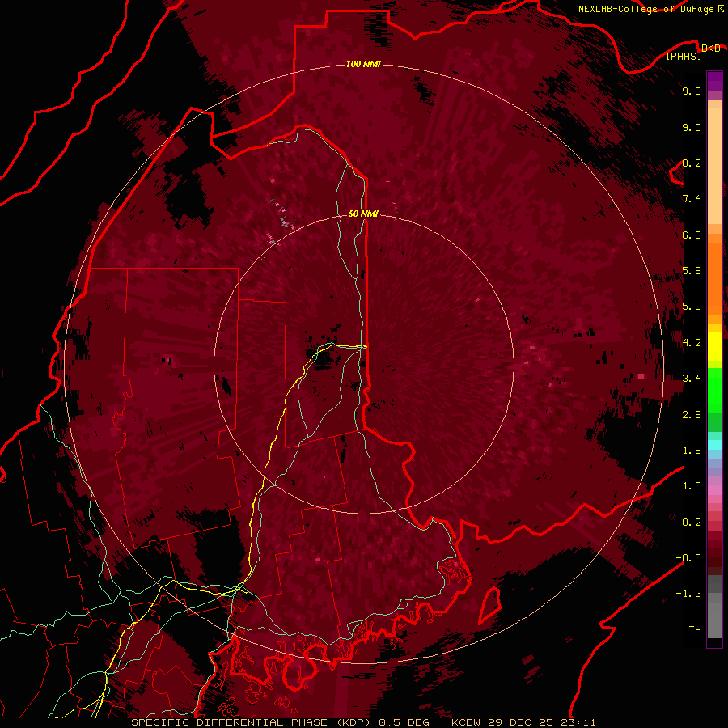Screen dimensions: 728x728
Task: Click the 7.4 scale value
Action: click(x=692, y=199)
